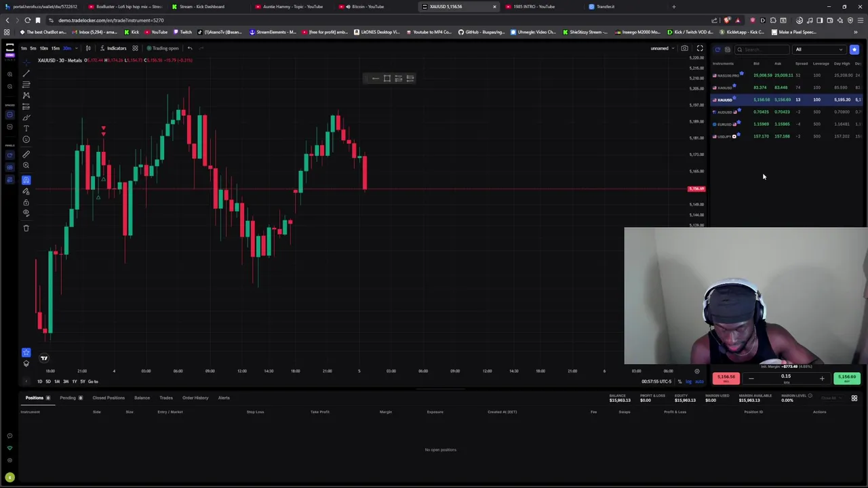The image size is (868, 488).
Task: Decrease lot size with minus button
Action: point(751,378)
